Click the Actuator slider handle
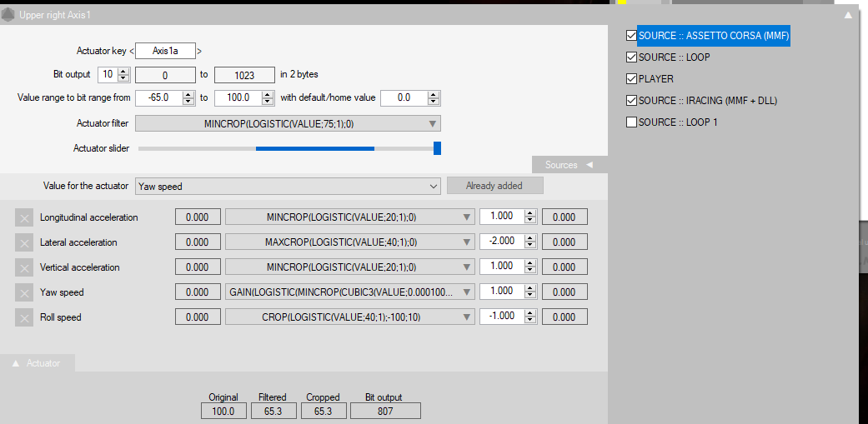The height and width of the screenshot is (424, 868). (x=437, y=148)
